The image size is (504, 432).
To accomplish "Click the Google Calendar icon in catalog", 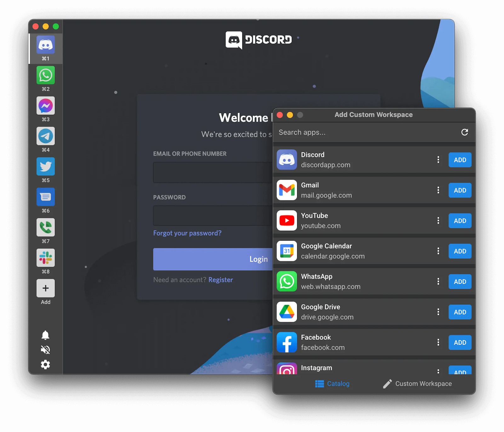I will [287, 251].
